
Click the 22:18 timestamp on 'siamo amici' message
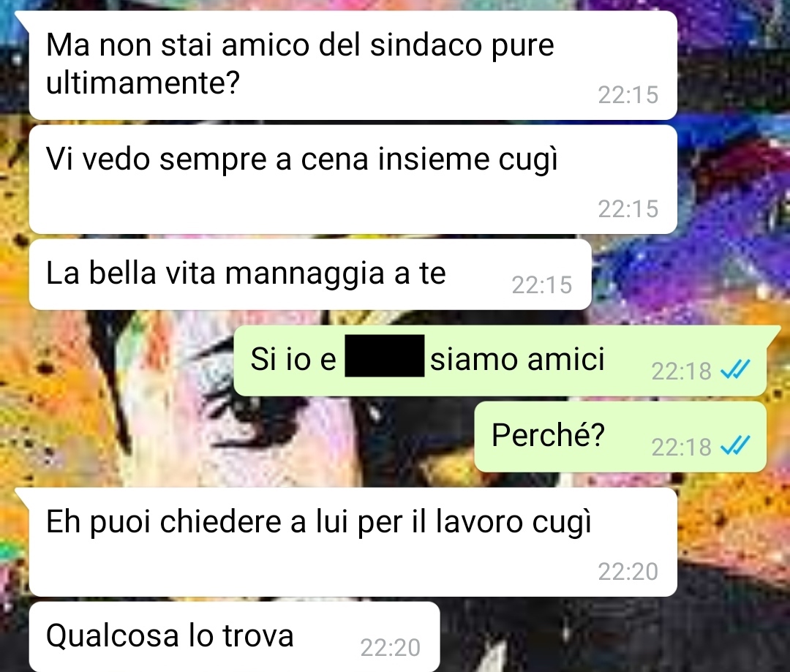[681, 371]
